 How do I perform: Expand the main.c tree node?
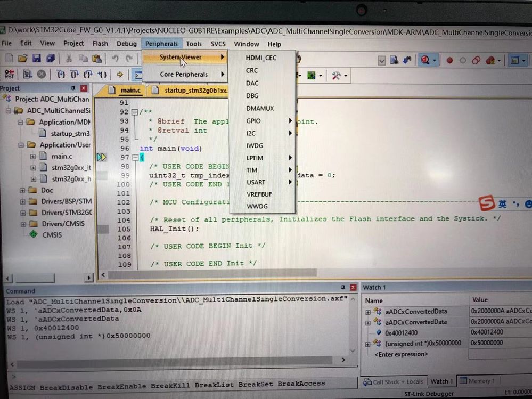click(33, 157)
